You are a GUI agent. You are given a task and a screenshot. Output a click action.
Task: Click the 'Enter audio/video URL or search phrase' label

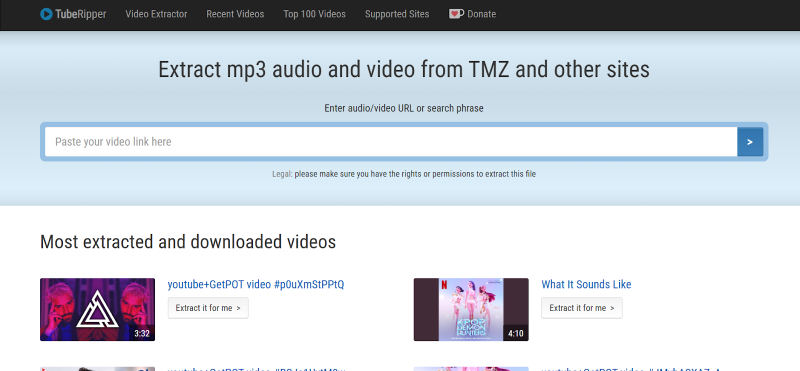tap(404, 108)
